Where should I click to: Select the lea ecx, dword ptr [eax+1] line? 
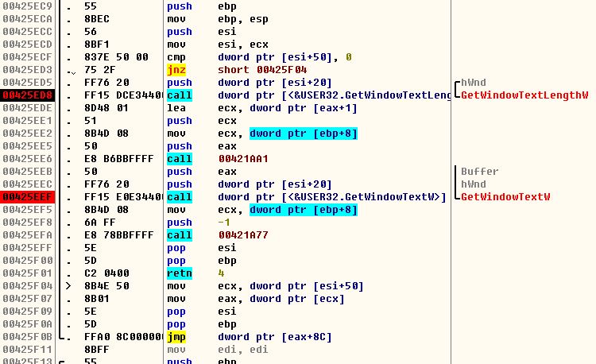coord(262,108)
